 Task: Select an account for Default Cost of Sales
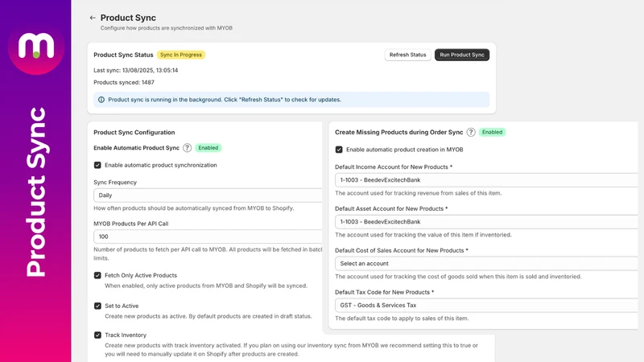click(486, 264)
